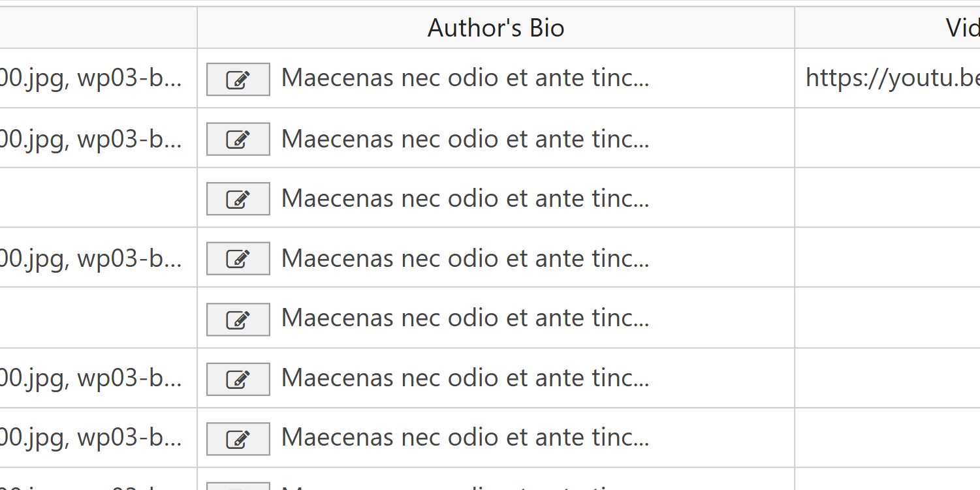The height and width of the screenshot is (490, 980).
Task: Select second row's wp03-b... image filenames cell
Action: click(x=98, y=138)
